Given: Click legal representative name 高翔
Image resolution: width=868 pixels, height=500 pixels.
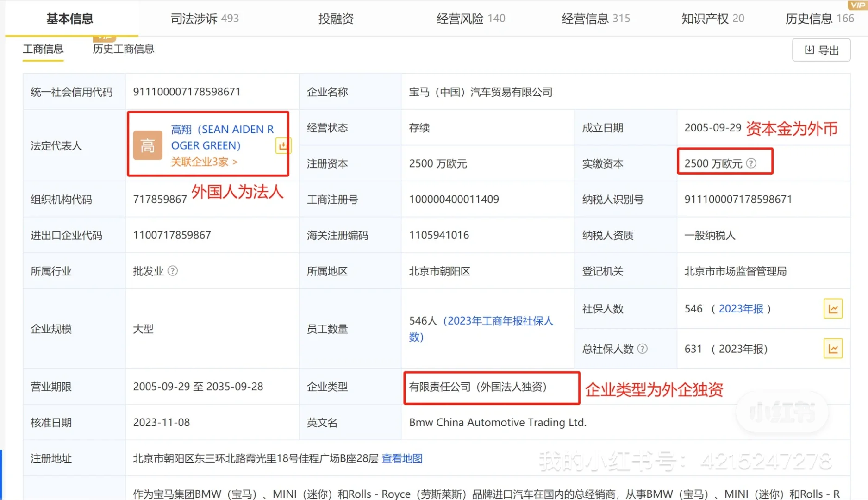Looking at the screenshot, I should click(182, 129).
